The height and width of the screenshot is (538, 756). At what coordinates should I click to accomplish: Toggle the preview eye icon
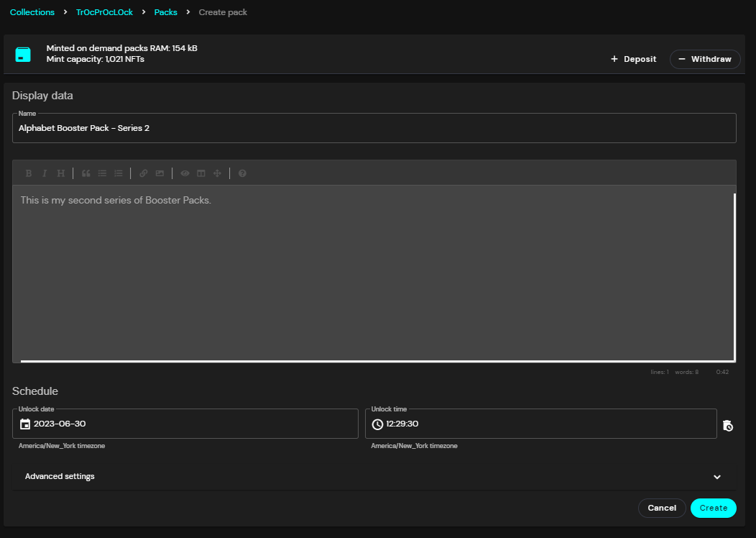[x=185, y=173]
